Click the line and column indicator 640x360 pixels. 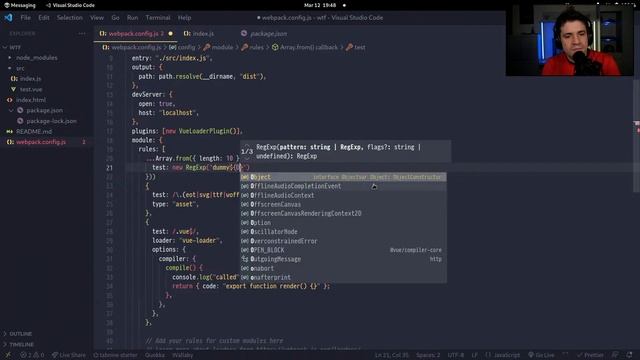(x=391, y=355)
